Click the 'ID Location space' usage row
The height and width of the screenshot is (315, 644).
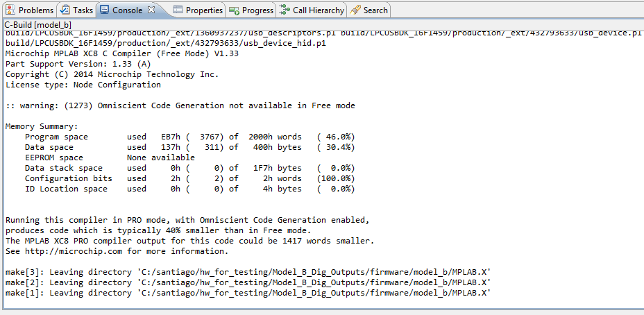189,189
